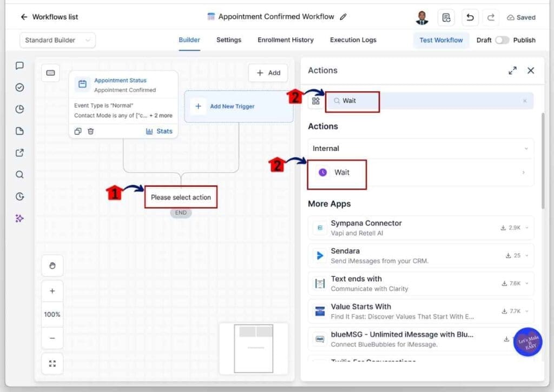The width and height of the screenshot is (554, 392).
Task: Clear the Wait search text
Action: (x=525, y=101)
